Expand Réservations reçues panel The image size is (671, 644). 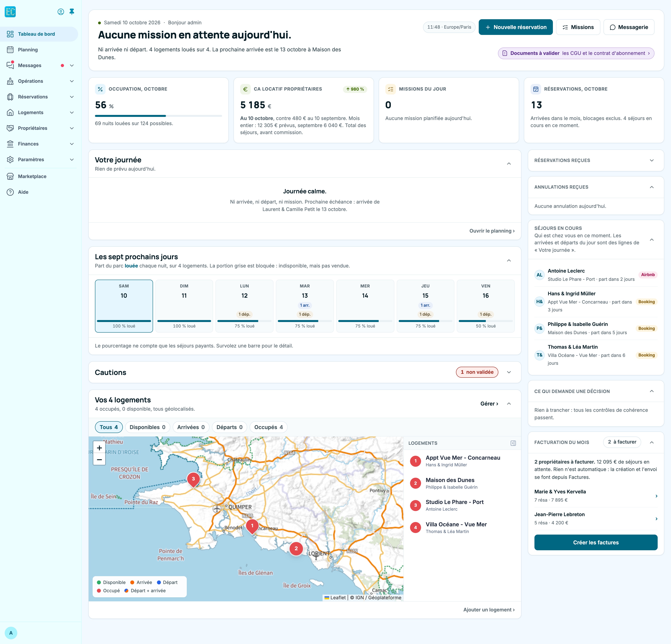pyautogui.click(x=652, y=160)
